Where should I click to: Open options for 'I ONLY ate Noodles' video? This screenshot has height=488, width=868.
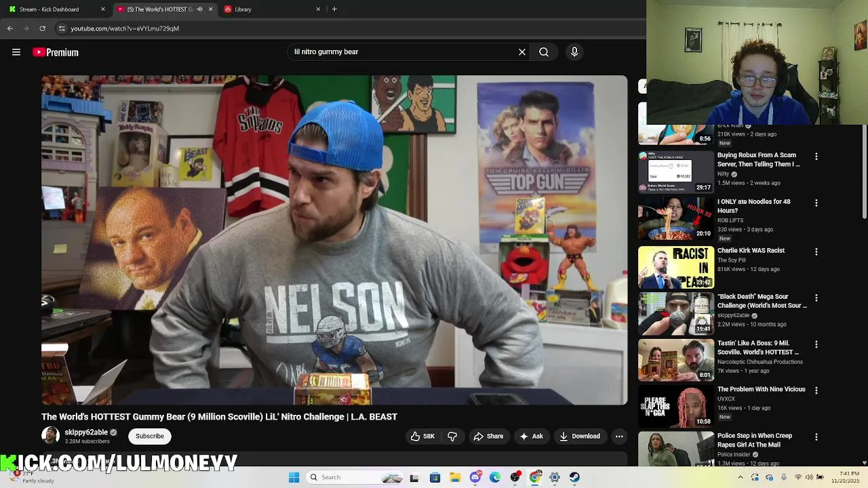[816, 203]
